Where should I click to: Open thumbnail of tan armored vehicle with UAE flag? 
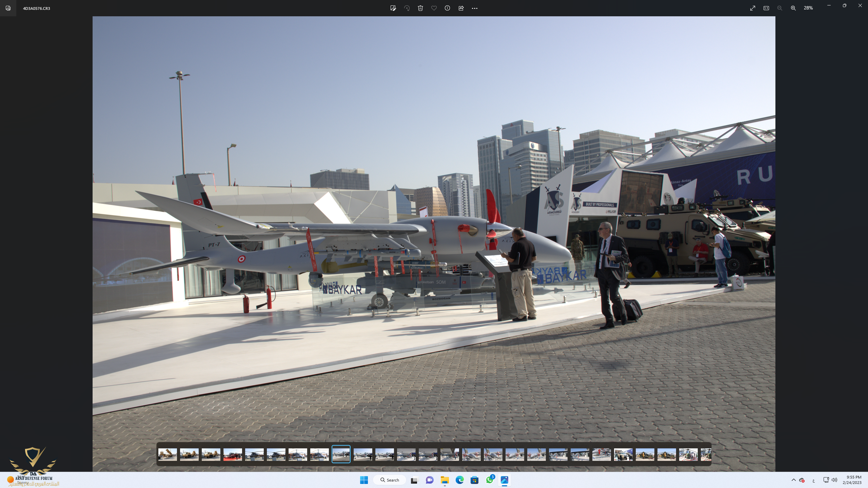coord(623,454)
